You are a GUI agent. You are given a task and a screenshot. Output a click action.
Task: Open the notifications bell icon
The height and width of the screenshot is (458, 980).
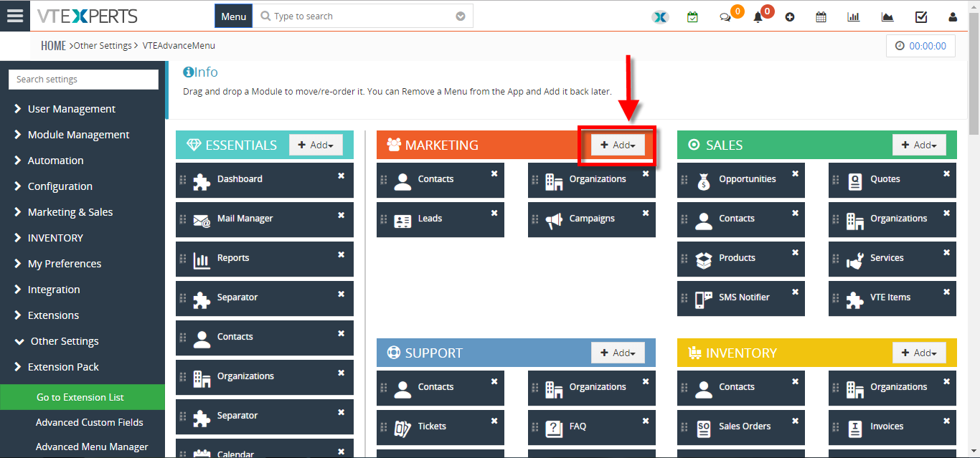(758, 17)
